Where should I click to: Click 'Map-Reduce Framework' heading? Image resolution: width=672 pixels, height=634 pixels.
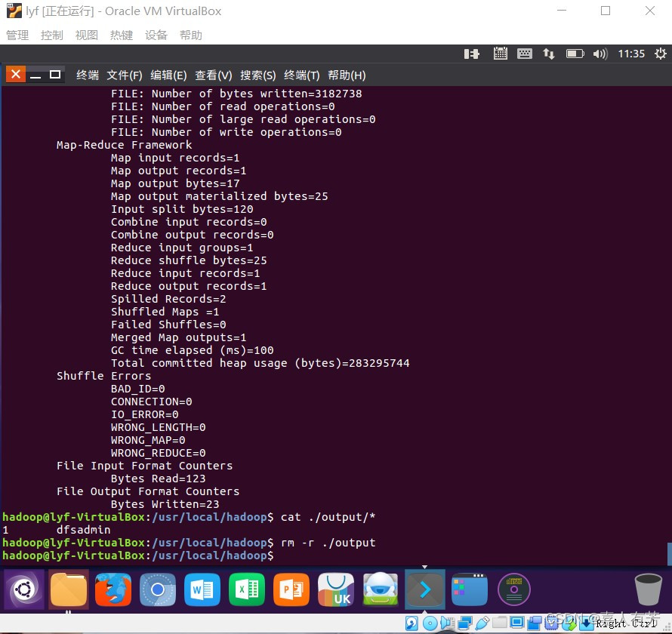125,145
